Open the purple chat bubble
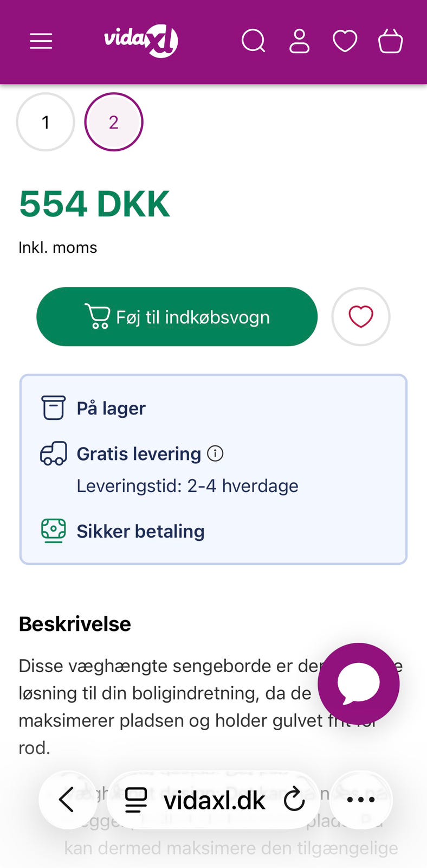427x868 pixels. click(359, 684)
